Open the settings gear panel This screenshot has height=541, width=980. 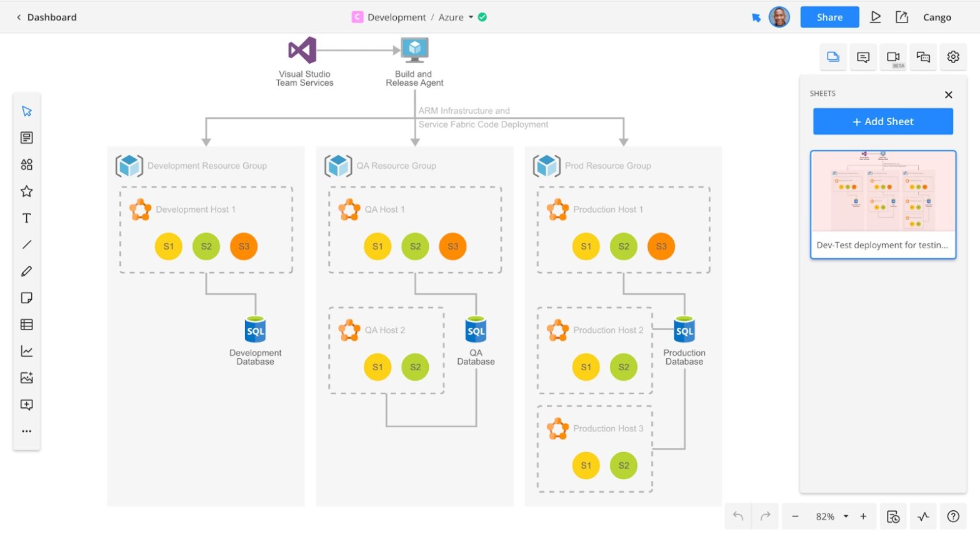point(953,57)
